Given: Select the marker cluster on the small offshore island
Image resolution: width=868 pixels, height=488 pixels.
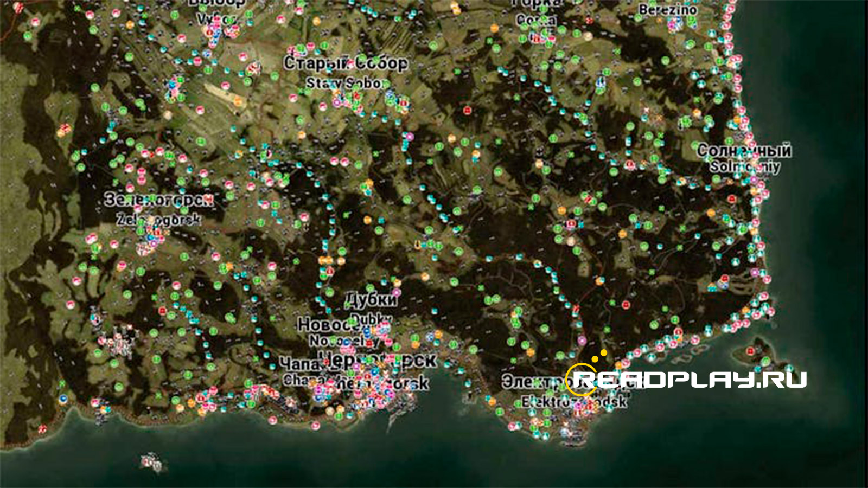Looking at the screenshot, I should [152, 463].
